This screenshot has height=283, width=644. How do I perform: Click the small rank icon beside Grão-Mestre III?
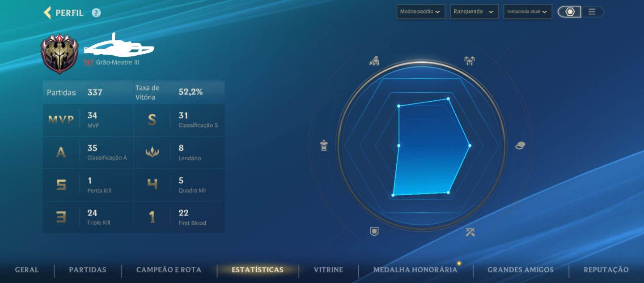[89, 62]
